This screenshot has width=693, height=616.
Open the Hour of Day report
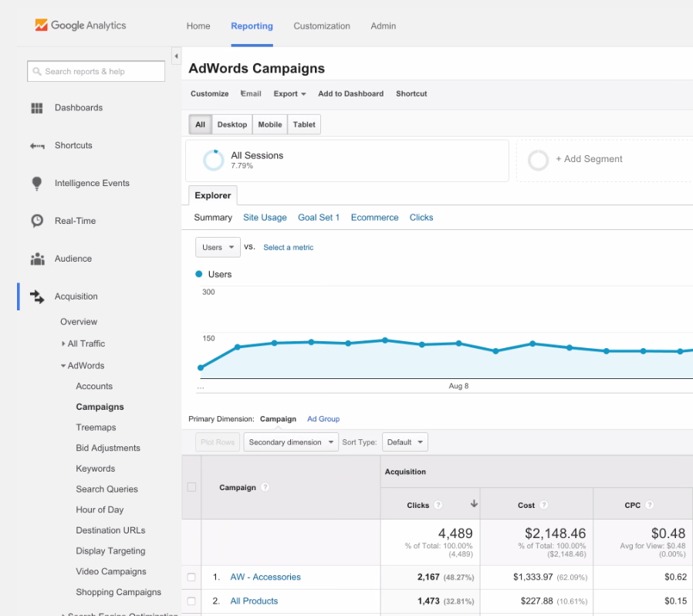coord(100,510)
